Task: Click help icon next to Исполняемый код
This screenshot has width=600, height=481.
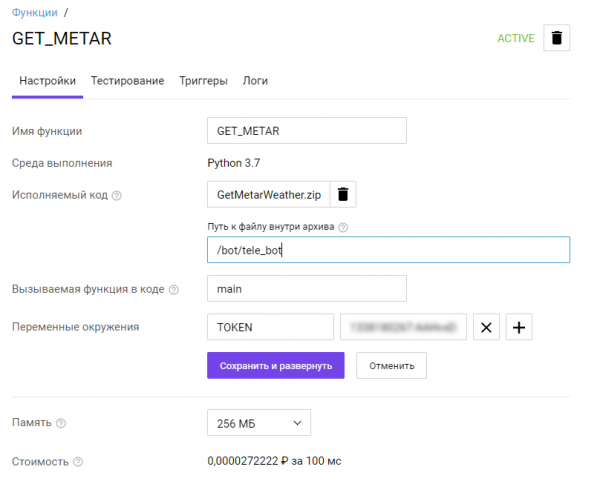Action: (117, 195)
